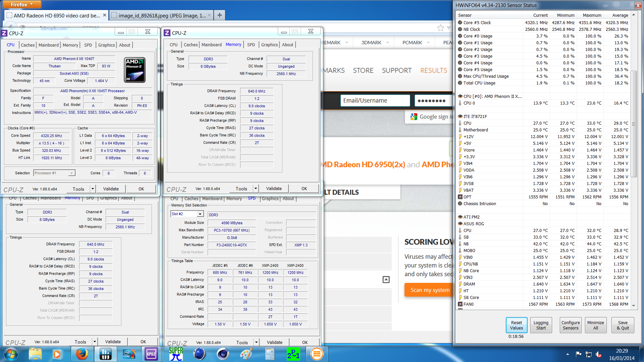Click OK in upper Memory window
Image resolution: width=644 pixels, height=362 pixels.
(304, 188)
